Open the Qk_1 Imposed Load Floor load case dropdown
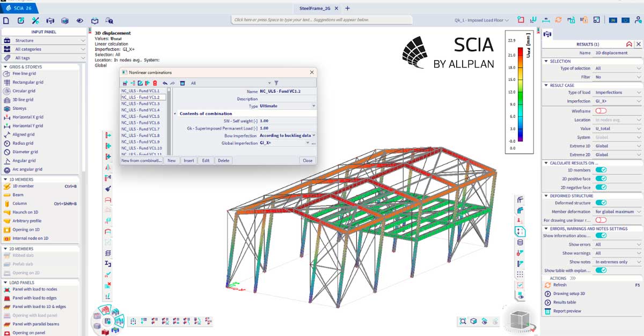The width and height of the screenshot is (644, 336). 482,20
